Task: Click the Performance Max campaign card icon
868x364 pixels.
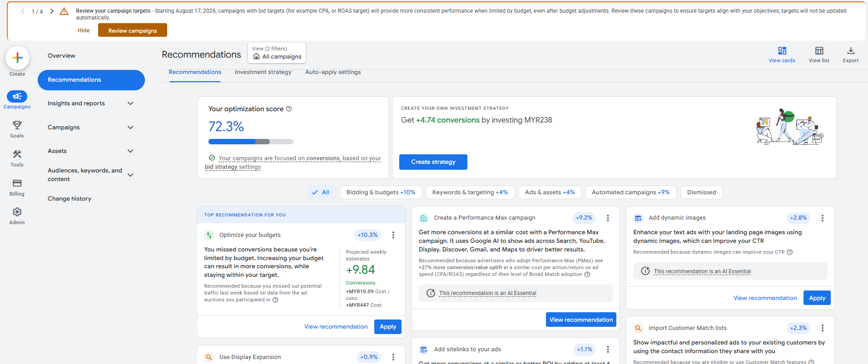Action: point(424,218)
